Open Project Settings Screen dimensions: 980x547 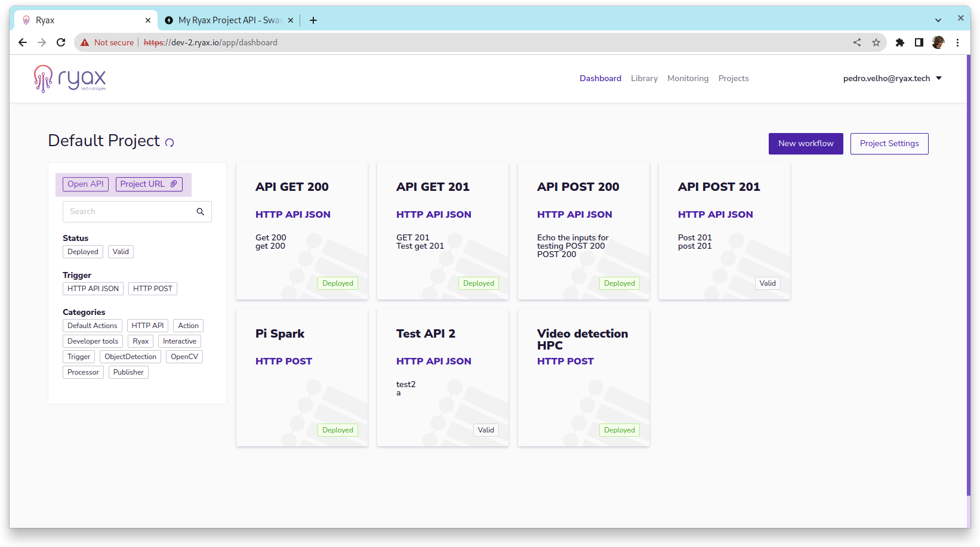pos(889,144)
